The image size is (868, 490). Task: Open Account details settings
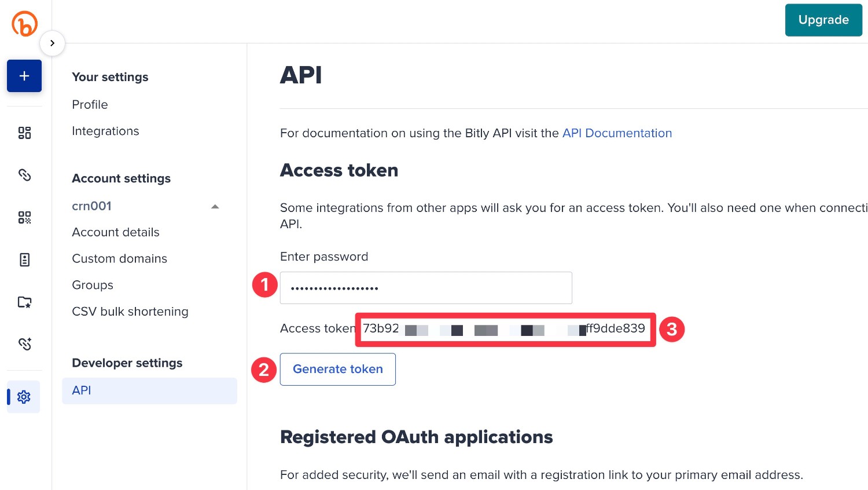(115, 232)
